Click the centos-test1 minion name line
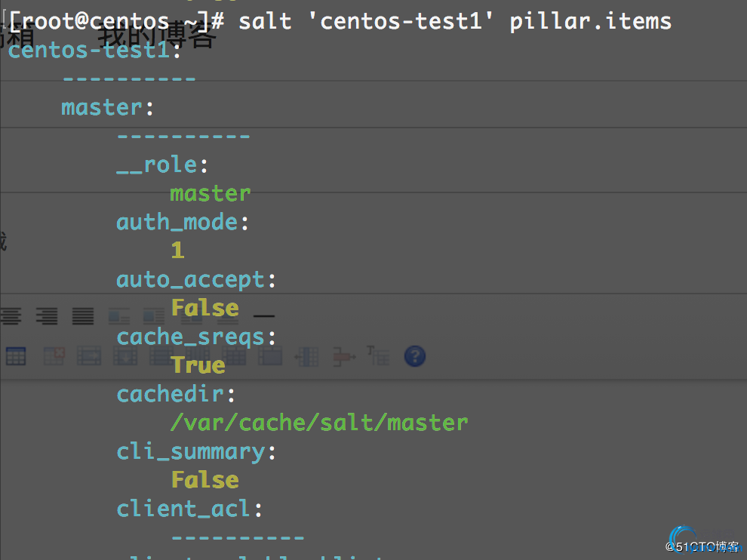 (94, 50)
